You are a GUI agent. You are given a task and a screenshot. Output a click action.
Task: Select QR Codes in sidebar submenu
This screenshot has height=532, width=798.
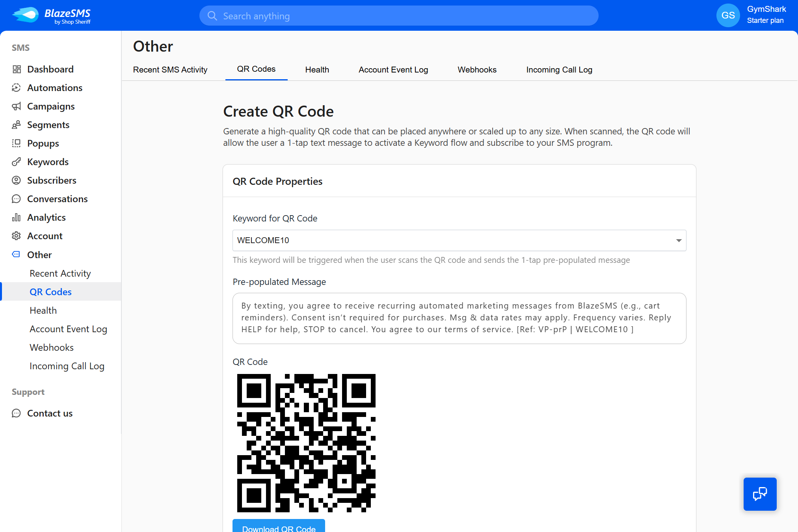point(50,292)
